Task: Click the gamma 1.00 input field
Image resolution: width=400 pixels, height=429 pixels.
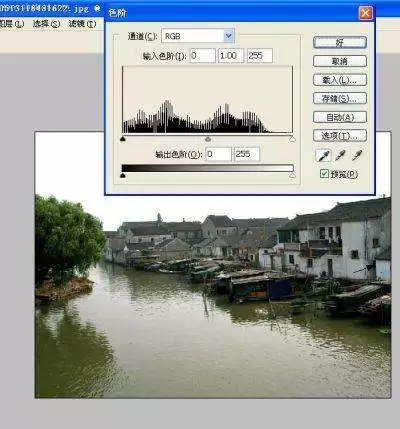Action: tap(231, 55)
